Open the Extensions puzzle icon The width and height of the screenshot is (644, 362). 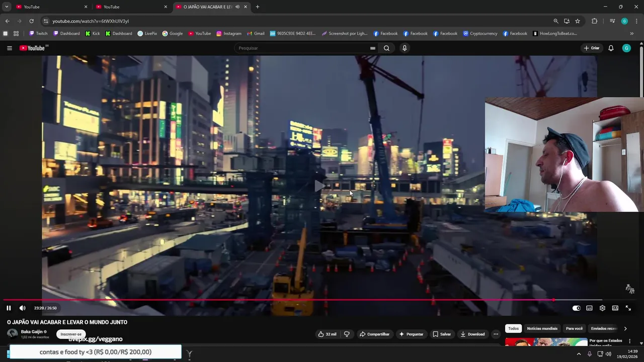[x=594, y=21]
